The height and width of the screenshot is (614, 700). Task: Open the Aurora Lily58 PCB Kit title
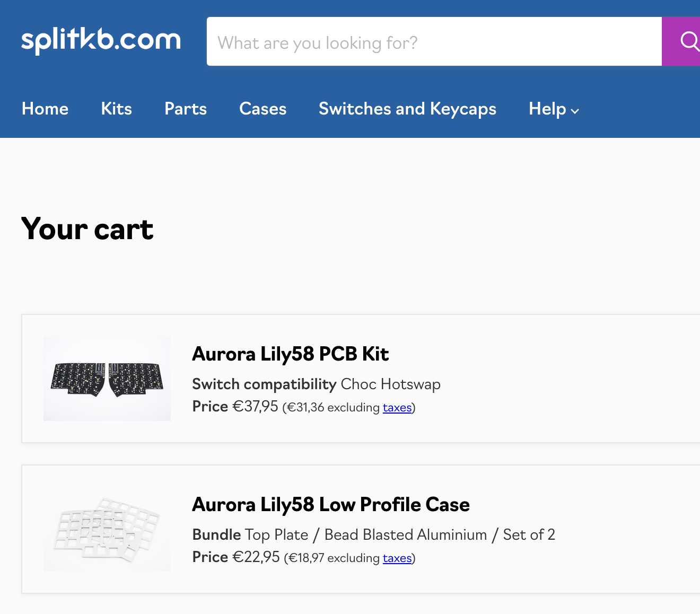(x=291, y=354)
